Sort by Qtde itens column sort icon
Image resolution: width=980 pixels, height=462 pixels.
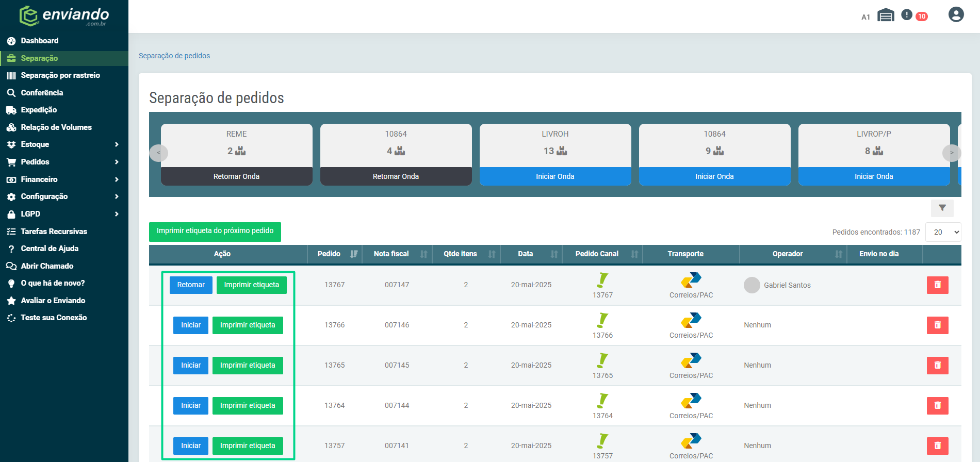click(x=492, y=254)
